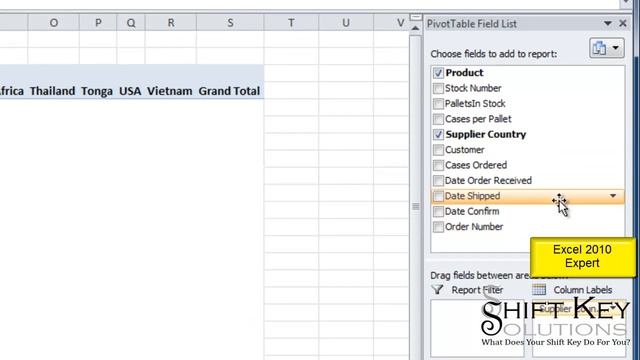Click the Date Confirm field name
The width and height of the screenshot is (640, 360).
pyautogui.click(x=472, y=211)
